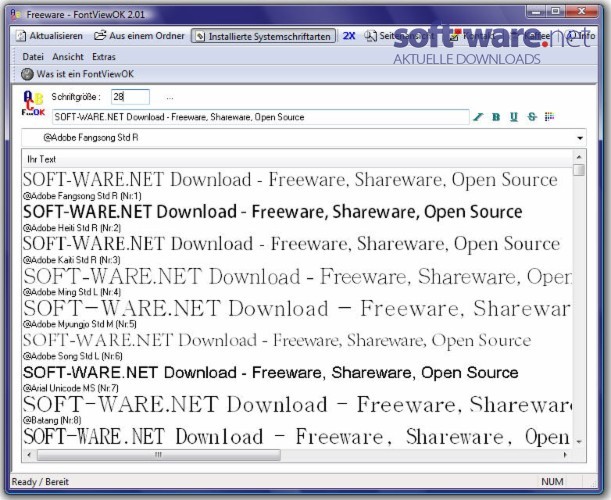Screen dimensions: 611x500
Task: Click the Ready / Bereit status text
Action: pyautogui.click(x=40, y=482)
